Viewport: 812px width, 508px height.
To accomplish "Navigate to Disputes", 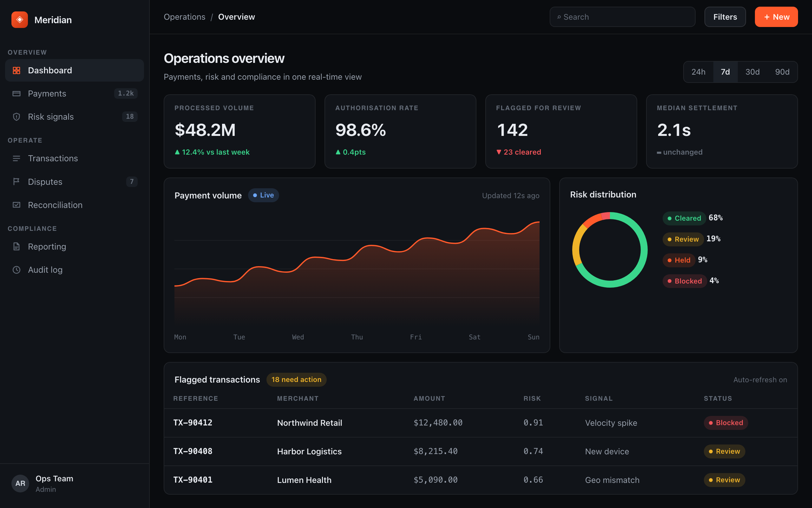I will click(x=75, y=181).
